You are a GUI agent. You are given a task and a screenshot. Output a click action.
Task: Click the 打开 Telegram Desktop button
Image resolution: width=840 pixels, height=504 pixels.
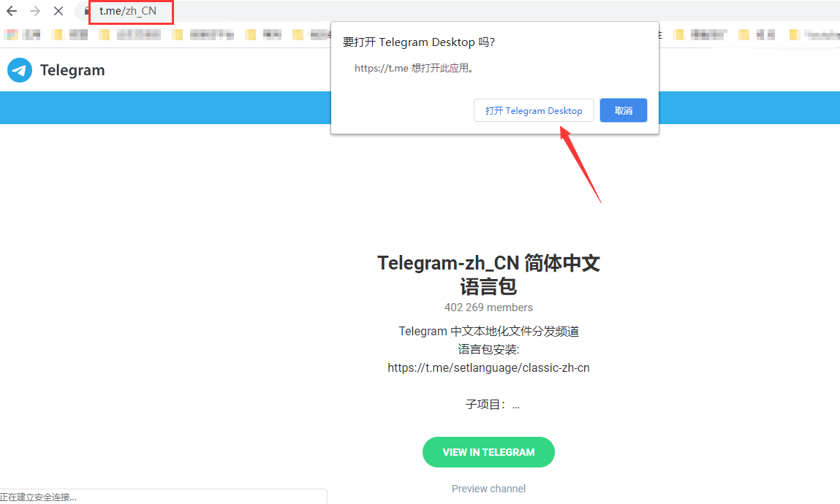[534, 110]
